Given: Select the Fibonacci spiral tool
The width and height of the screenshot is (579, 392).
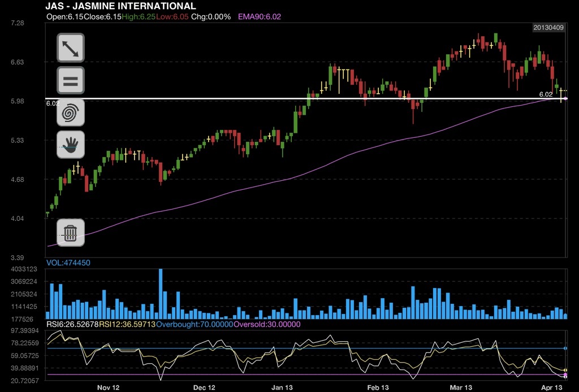Looking at the screenshot, I should click(71, 112).
